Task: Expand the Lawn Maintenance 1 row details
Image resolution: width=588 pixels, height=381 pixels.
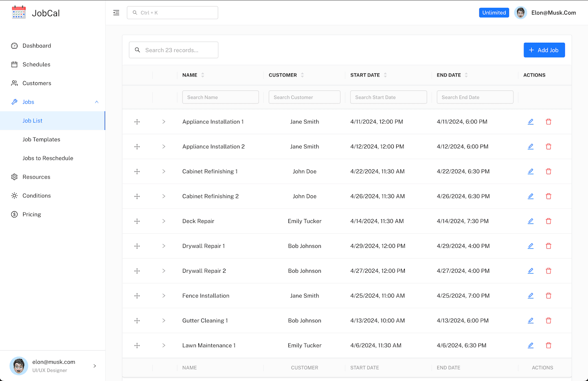Action: 164,346
